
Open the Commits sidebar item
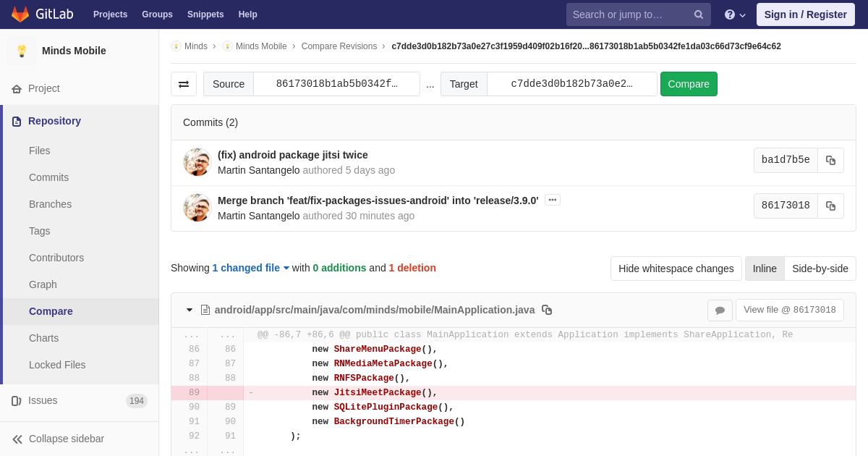tap(48, 177)
